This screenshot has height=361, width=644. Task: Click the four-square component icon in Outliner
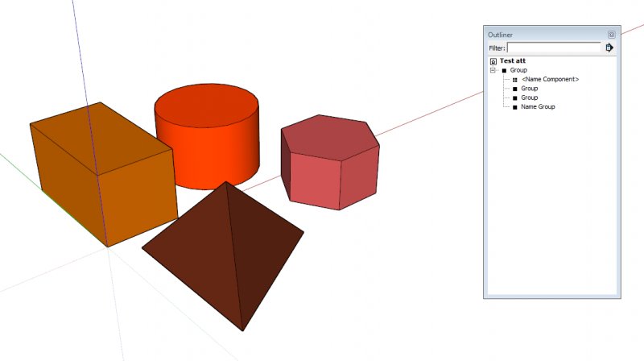[x=515, y=80]
